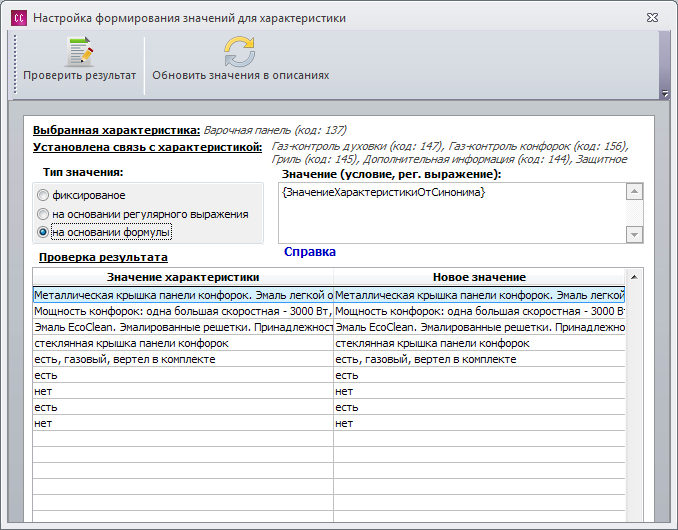
Task: Select на основании формулы radio button
Action: click(x=43, y=232)
